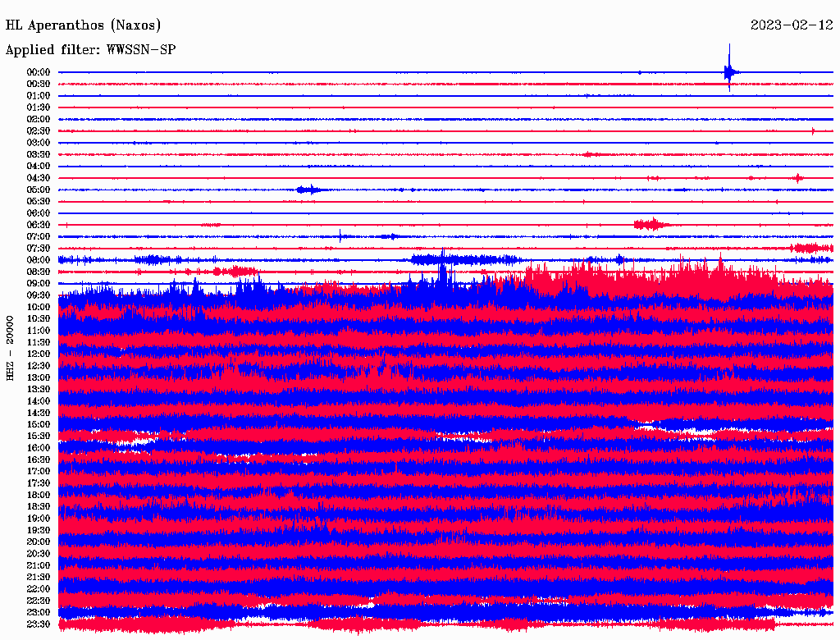Image resolution: width=840 pixels, height=640 pixels.
Task: Click the 19:00 time label
Action: [39, 519]
